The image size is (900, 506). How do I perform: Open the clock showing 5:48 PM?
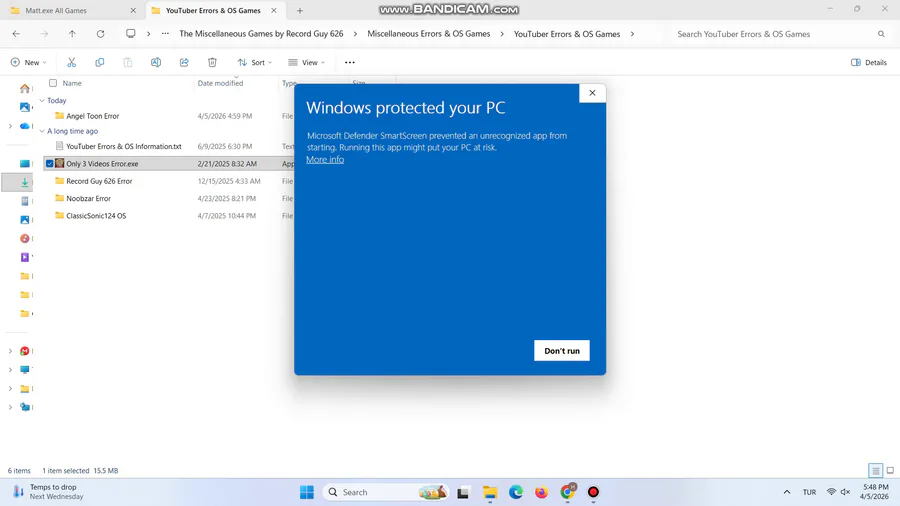click(874, 492)
